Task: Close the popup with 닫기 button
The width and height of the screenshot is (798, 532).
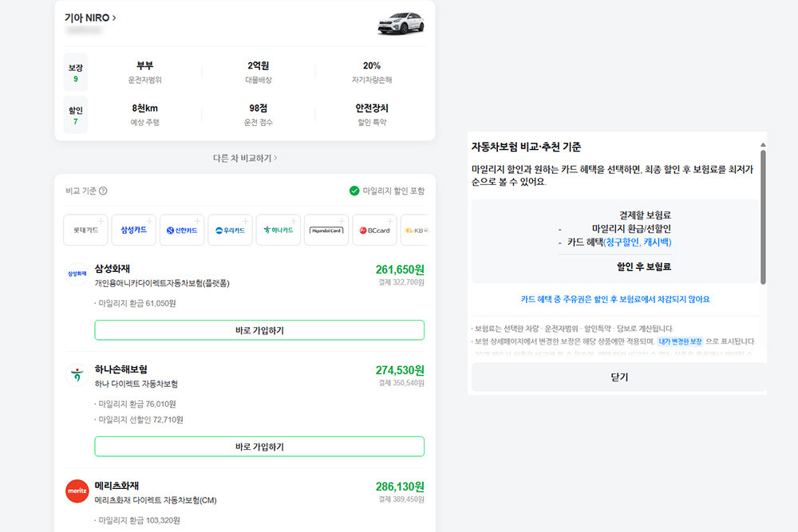Action: coord(618,376)
